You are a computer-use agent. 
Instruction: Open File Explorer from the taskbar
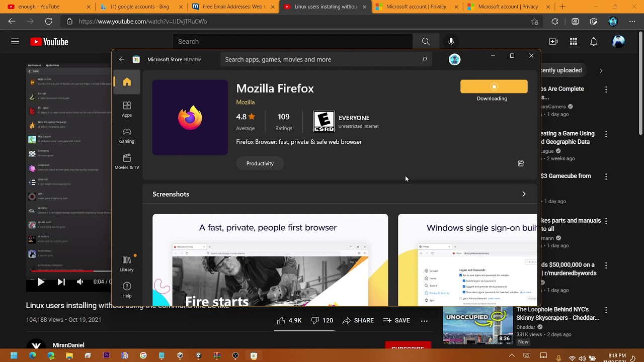(x=69, y=355)
